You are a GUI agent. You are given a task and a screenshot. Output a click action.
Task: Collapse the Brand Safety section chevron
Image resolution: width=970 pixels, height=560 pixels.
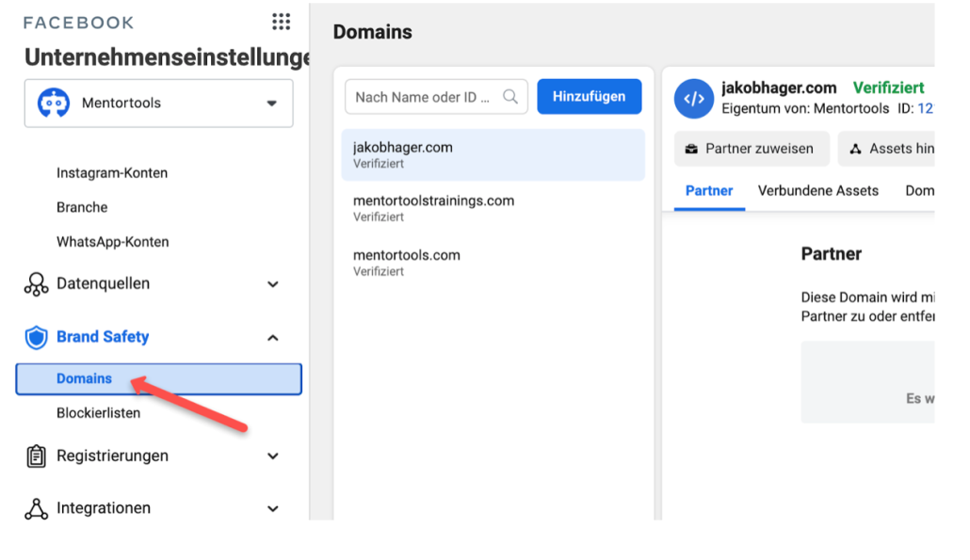[x=273, y=338]
